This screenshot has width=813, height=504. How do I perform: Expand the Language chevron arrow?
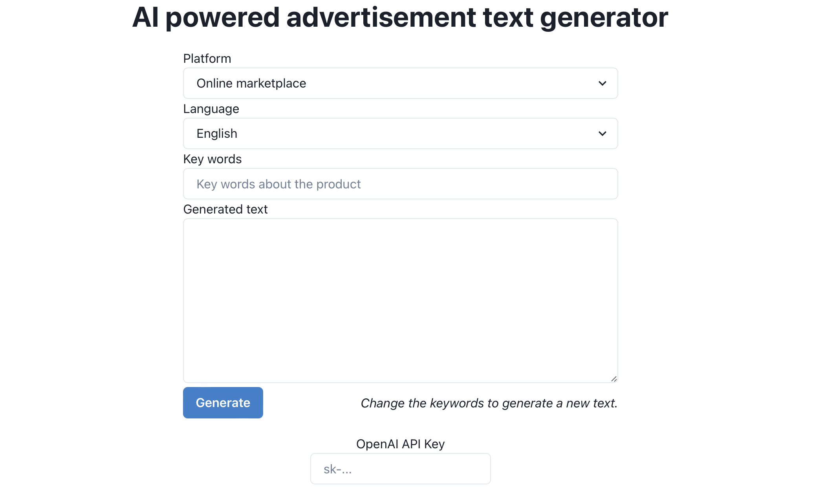[602, 133]
